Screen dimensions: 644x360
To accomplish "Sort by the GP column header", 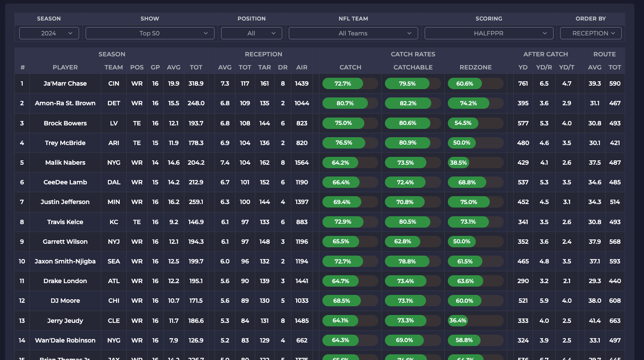I will [155, 67].
